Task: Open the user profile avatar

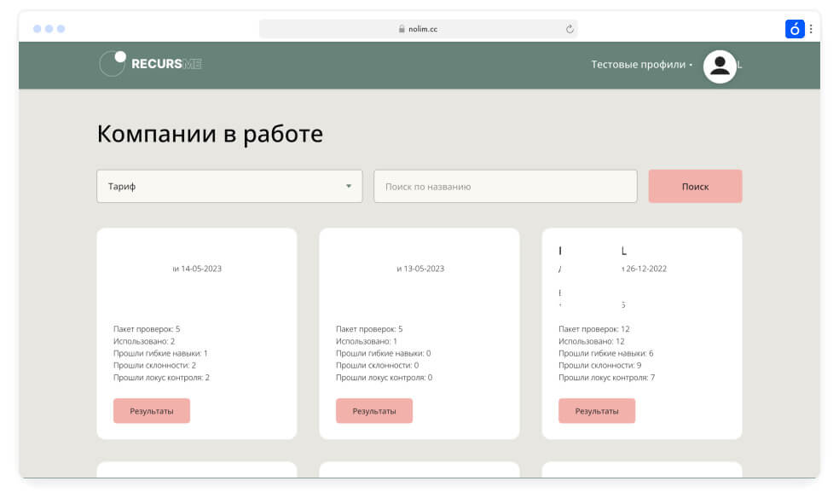Action: pos(720,67)
